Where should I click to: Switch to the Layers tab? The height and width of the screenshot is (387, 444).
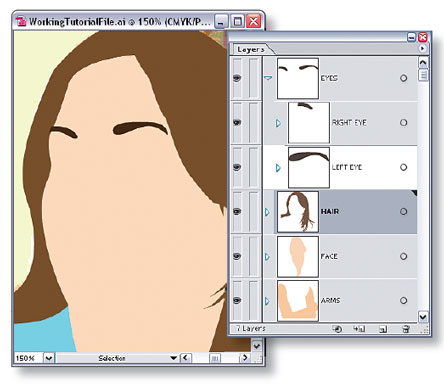251,50
